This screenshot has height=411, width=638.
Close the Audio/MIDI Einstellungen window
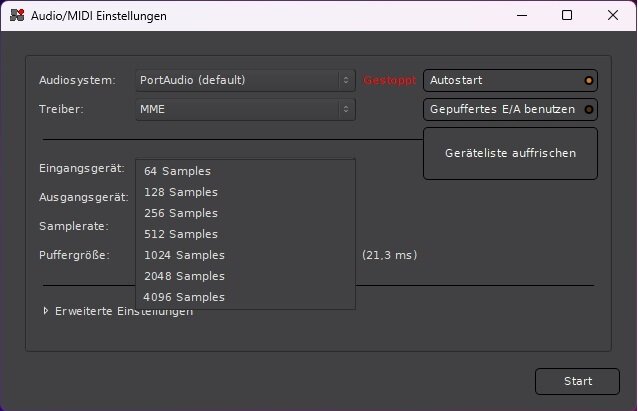[613, 15]
